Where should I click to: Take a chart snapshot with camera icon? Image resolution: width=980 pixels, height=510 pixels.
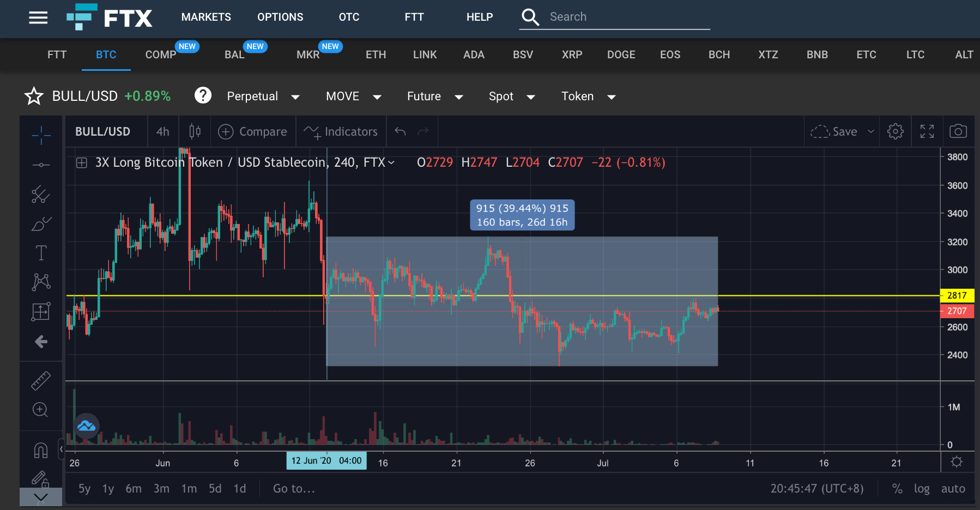(x=958, y=131)
